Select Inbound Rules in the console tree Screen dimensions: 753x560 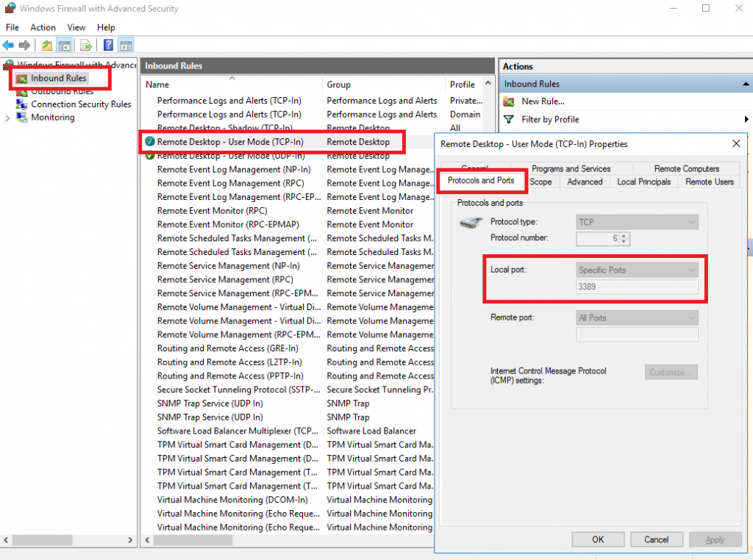59,78
